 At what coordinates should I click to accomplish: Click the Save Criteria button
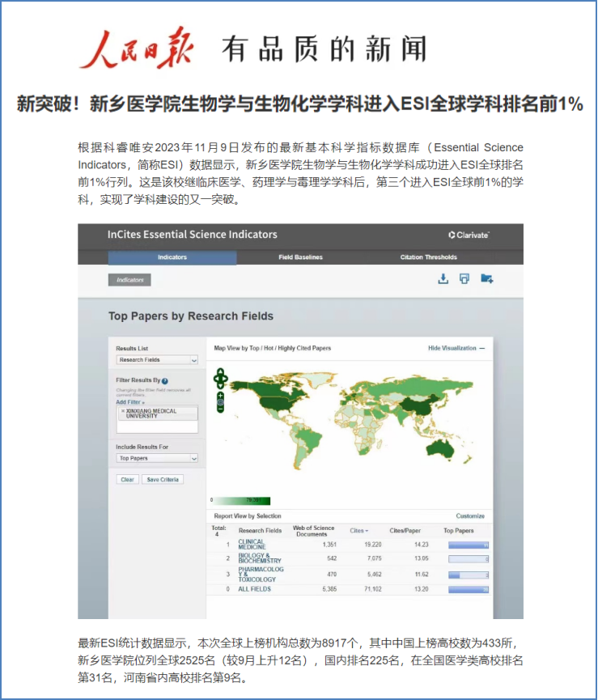163,479
